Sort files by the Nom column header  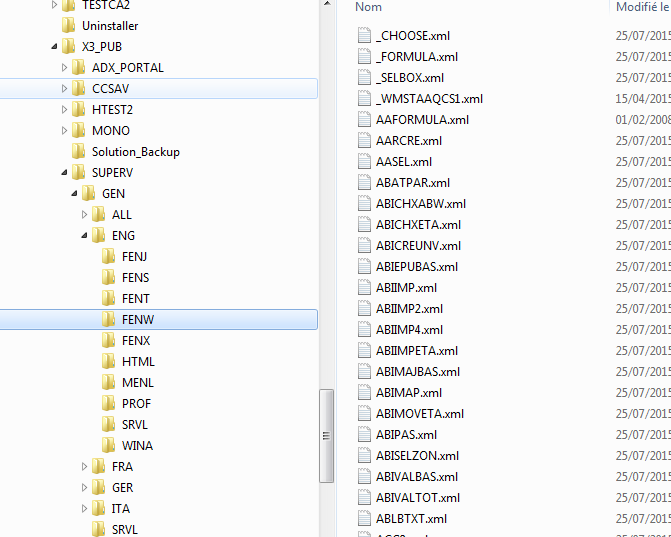369,7
